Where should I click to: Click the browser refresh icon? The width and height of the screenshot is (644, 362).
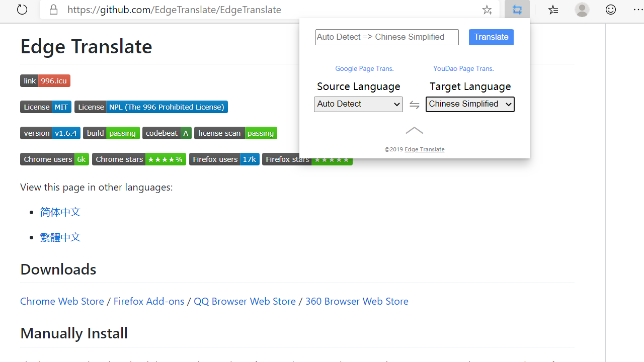pos(22,10)
